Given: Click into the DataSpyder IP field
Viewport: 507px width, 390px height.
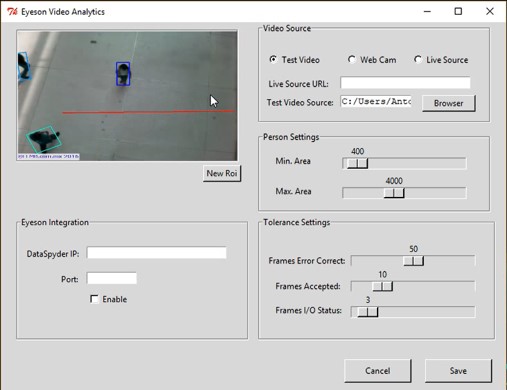Looking at the screenshot, I should [156, 253].
